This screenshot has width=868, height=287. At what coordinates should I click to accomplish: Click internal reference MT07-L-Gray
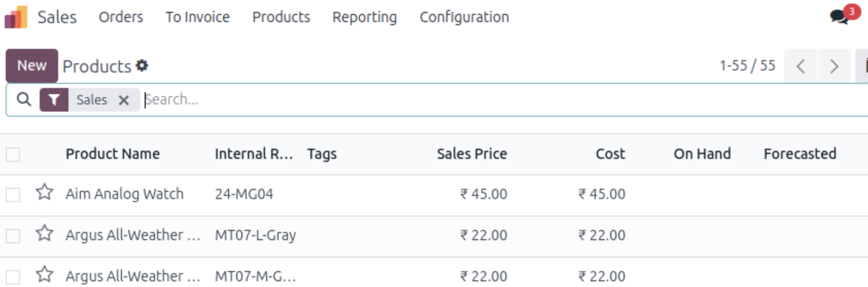(255, 235)
